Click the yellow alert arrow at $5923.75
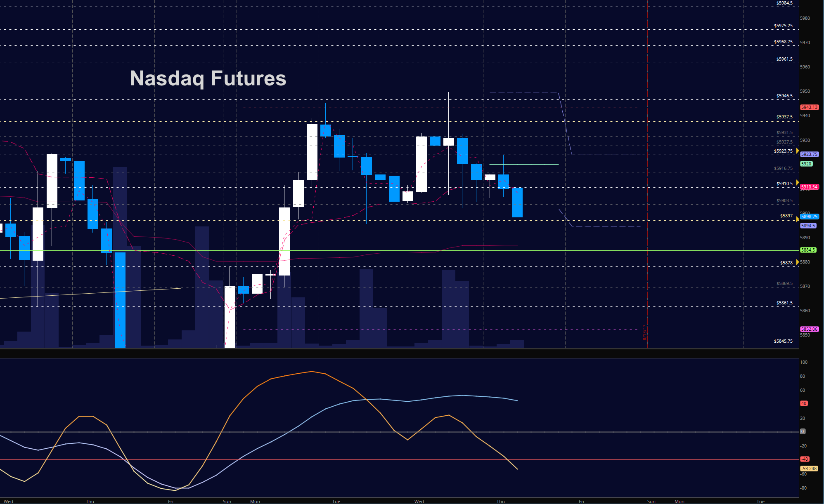 [798, 151]
